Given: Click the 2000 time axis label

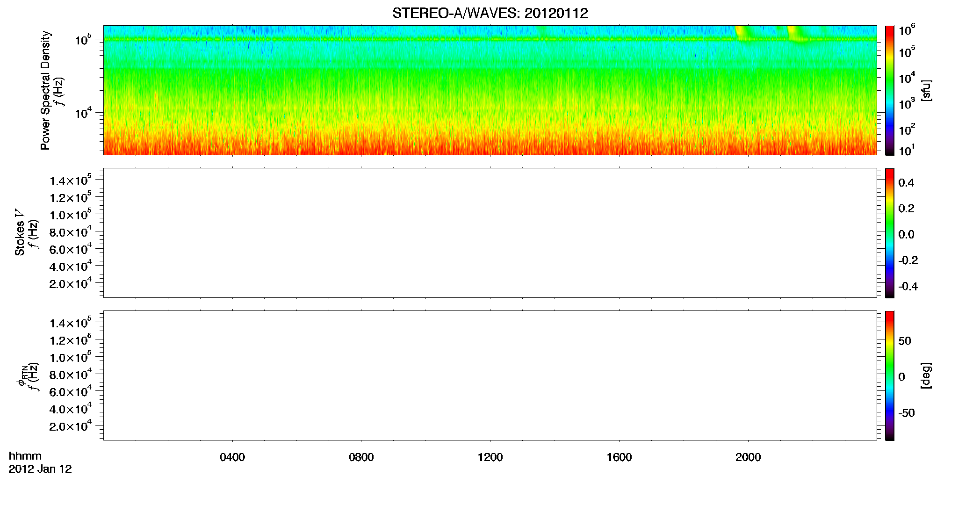Looking at the screenshot, I should (748, 457).
